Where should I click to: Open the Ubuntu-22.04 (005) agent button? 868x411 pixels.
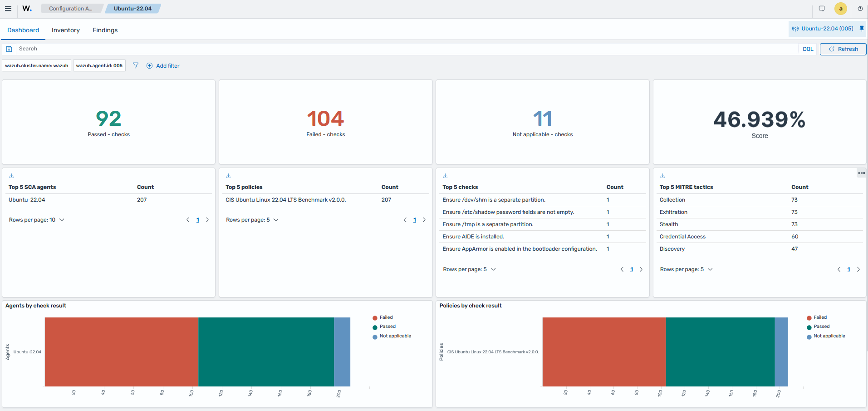coord(823,28)
